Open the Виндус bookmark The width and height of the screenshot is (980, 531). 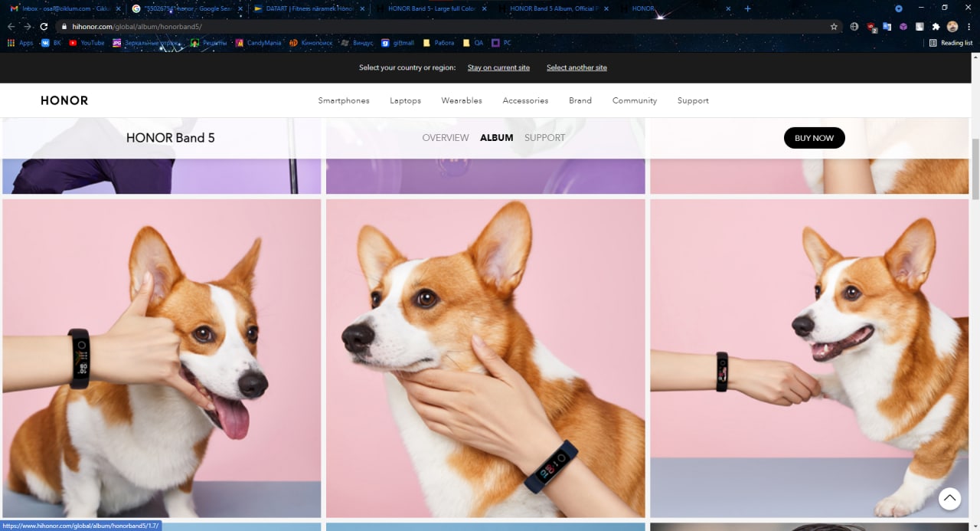[x=358, y=43]
